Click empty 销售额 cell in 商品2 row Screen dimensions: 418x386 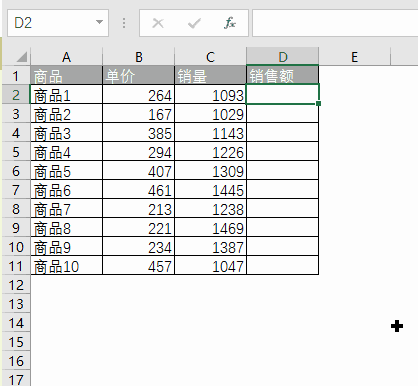pyautogui.click(x=283, y=113)
